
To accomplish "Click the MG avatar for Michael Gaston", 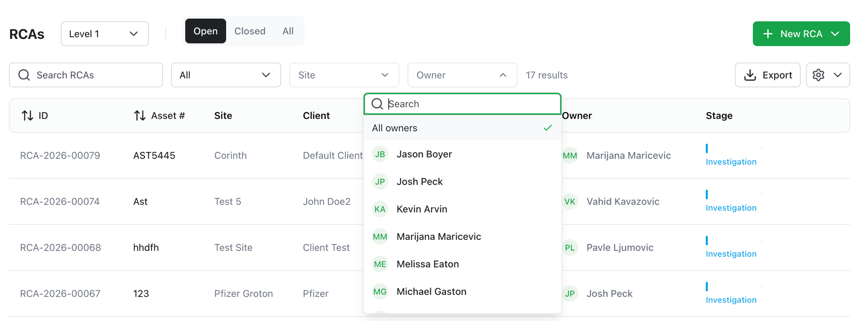I will pyautogui.click(x=380, y=292).
